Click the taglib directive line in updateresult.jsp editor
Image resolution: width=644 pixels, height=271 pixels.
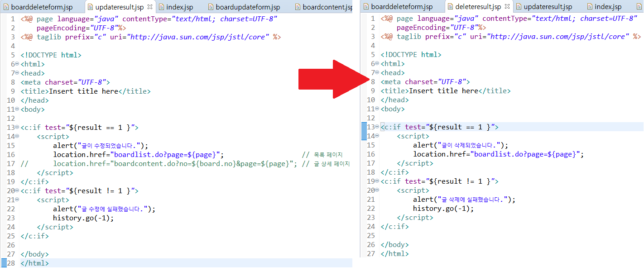(151, 37)
